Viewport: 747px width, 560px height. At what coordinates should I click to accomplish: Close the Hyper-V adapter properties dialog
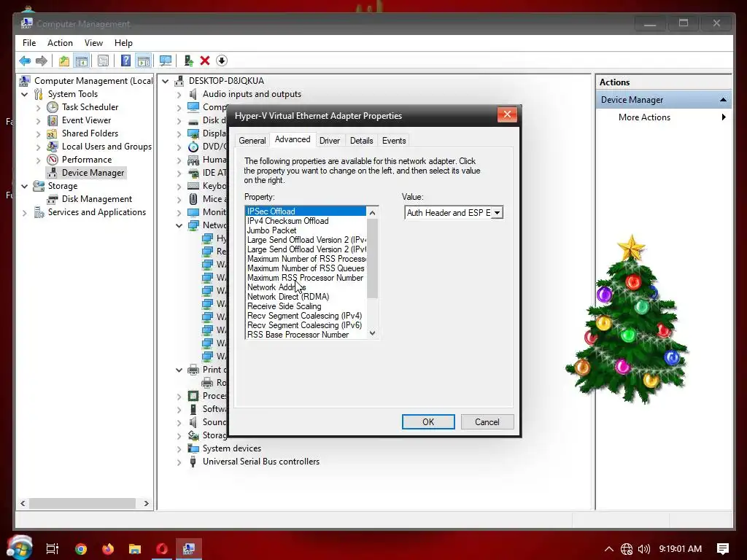click(507, 114)
